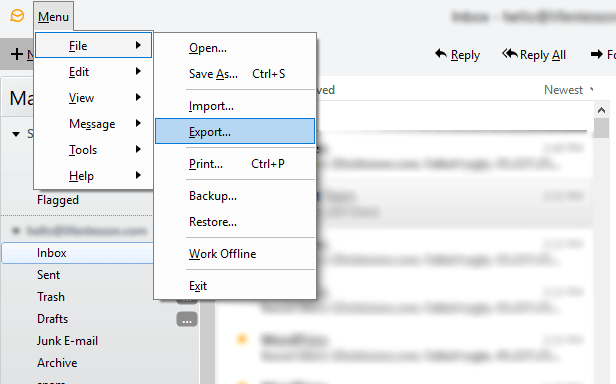The width and height of the screenshot is (616, 384).
Task: Click the orange flag star on message
Action: (x=242, y=339)
